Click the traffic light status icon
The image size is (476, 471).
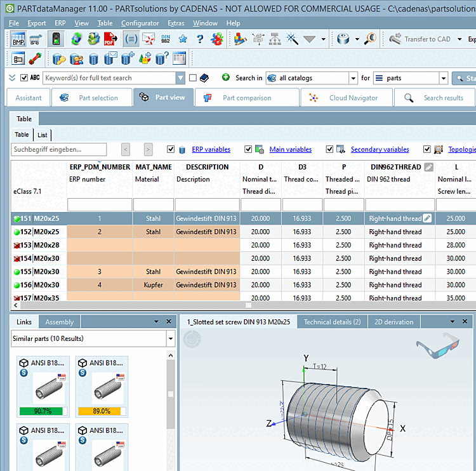click(55, 39)
